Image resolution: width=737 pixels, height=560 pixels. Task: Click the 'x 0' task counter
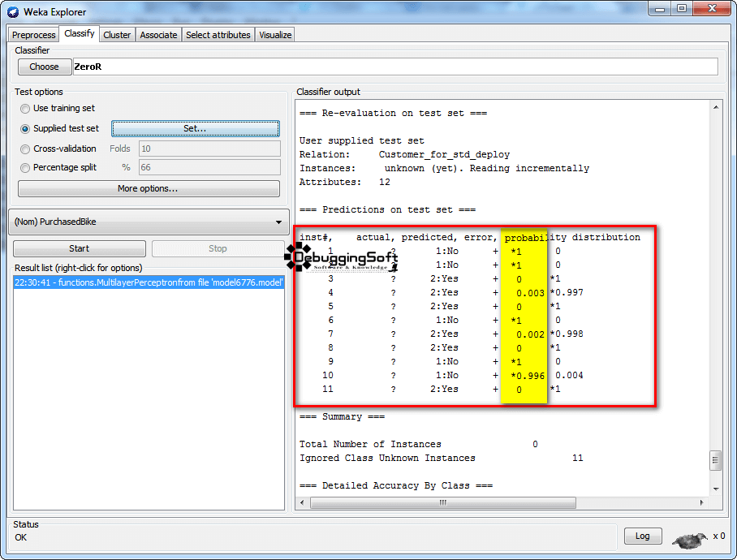pos(718,536)
